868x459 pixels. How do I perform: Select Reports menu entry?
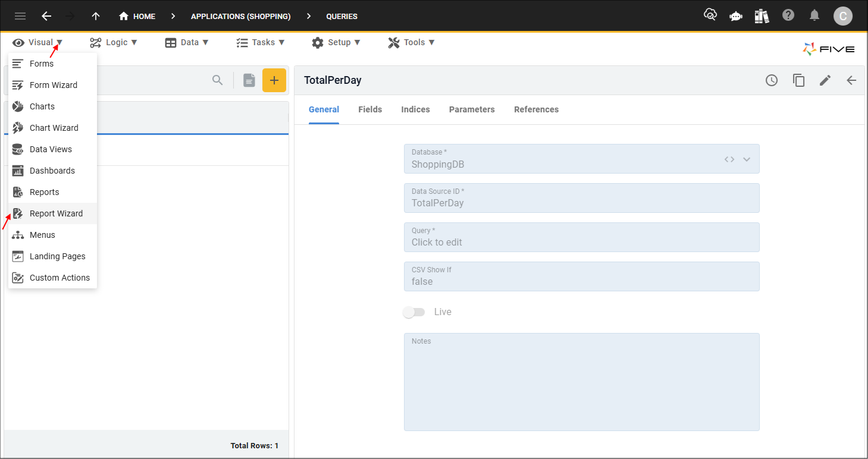coord(52,192)
